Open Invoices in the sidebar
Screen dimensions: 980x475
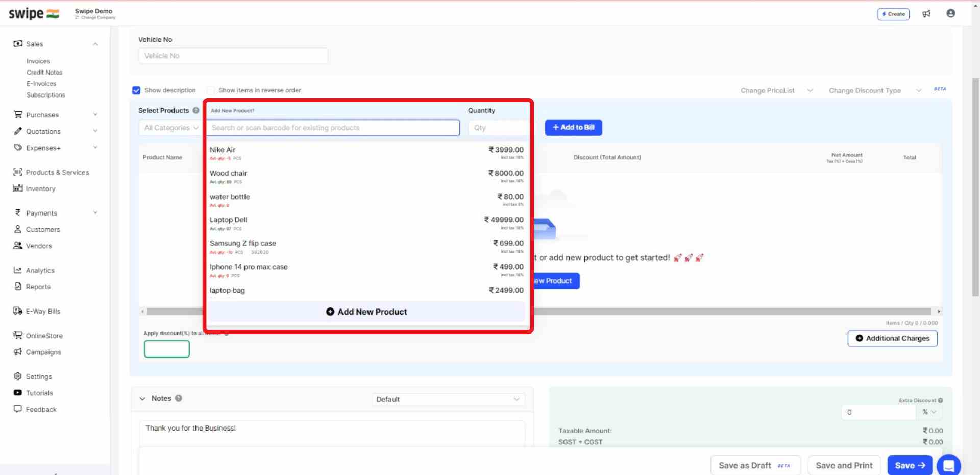coord(38,61)
